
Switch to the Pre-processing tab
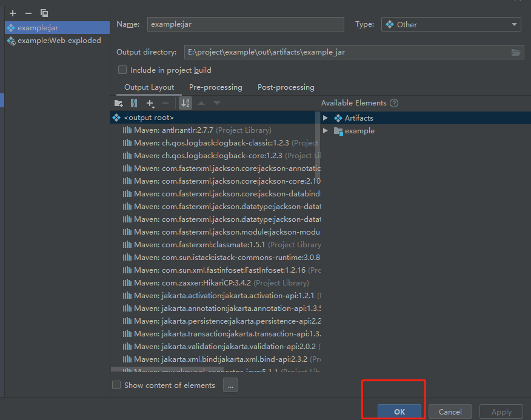215,87
